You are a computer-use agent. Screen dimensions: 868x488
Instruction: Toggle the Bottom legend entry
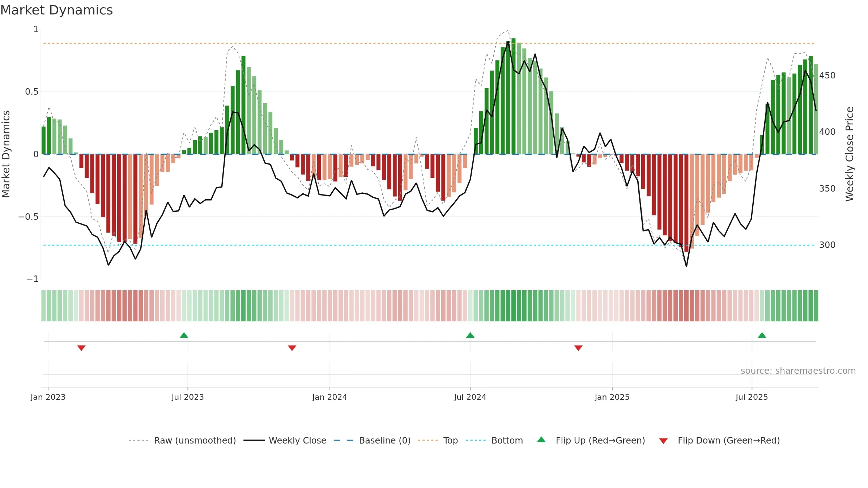pos(494,440)
